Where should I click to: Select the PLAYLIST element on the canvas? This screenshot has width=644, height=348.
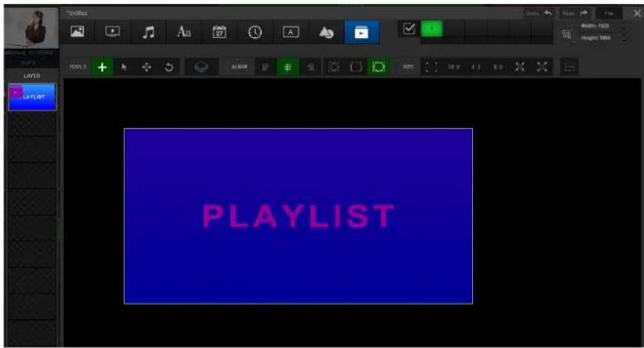[298, 216]
